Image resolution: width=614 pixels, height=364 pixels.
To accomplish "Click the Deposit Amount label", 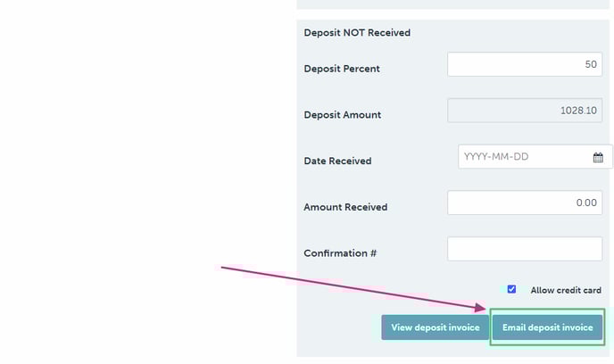I will pyautogui.click(x=343, y=115).
